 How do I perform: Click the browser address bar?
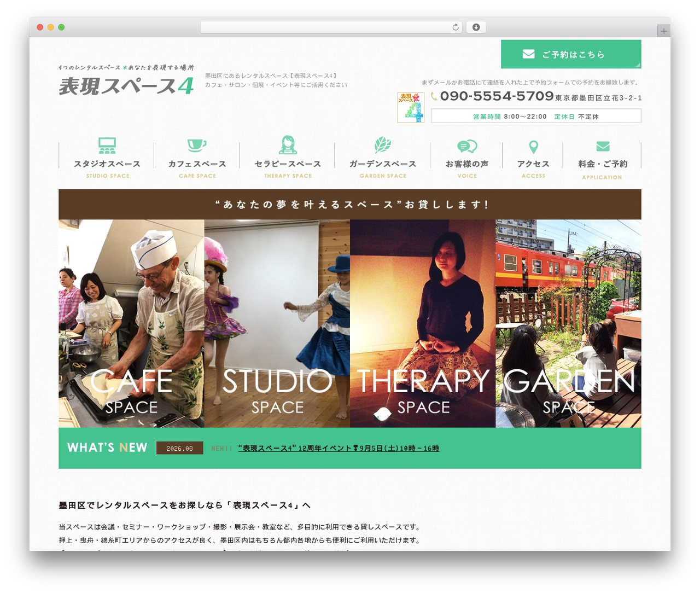(331, 27)
